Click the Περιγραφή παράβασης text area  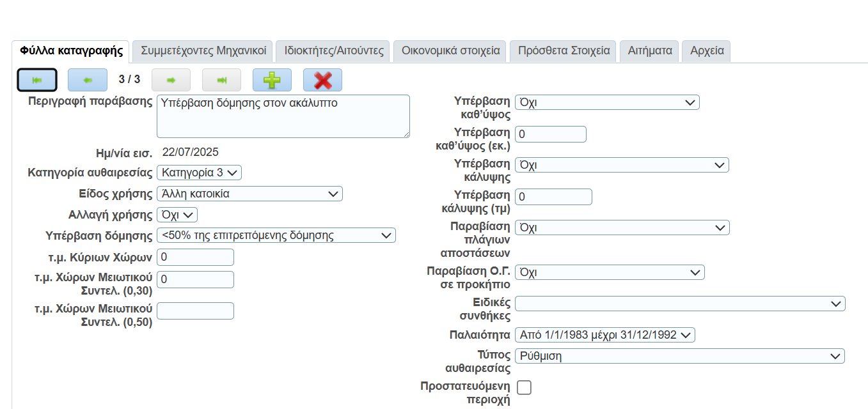[283, 116]
